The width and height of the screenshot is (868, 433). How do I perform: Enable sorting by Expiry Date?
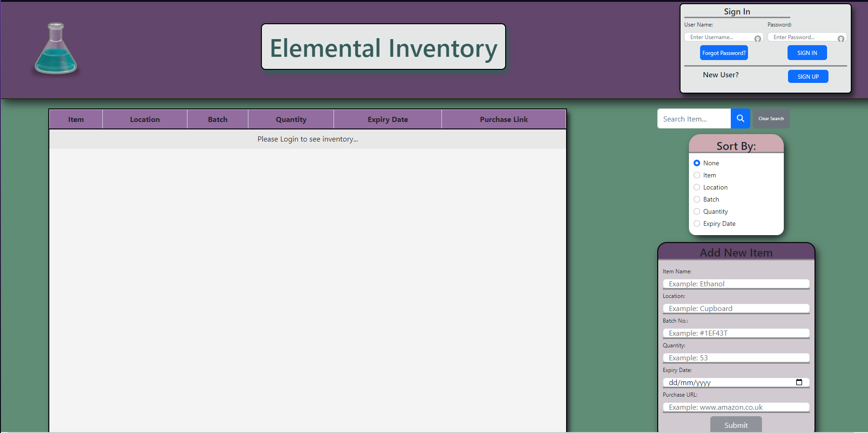click(696, 223)
